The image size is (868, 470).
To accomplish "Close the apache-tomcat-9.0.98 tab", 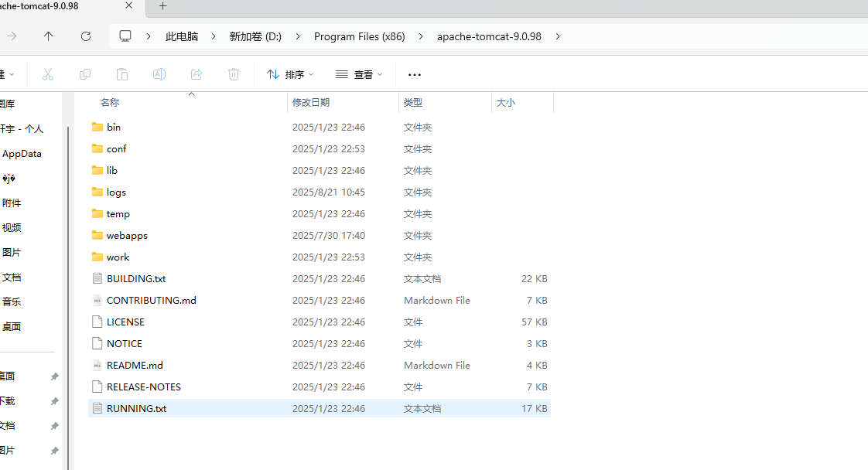I will click(x=129, y=5).
